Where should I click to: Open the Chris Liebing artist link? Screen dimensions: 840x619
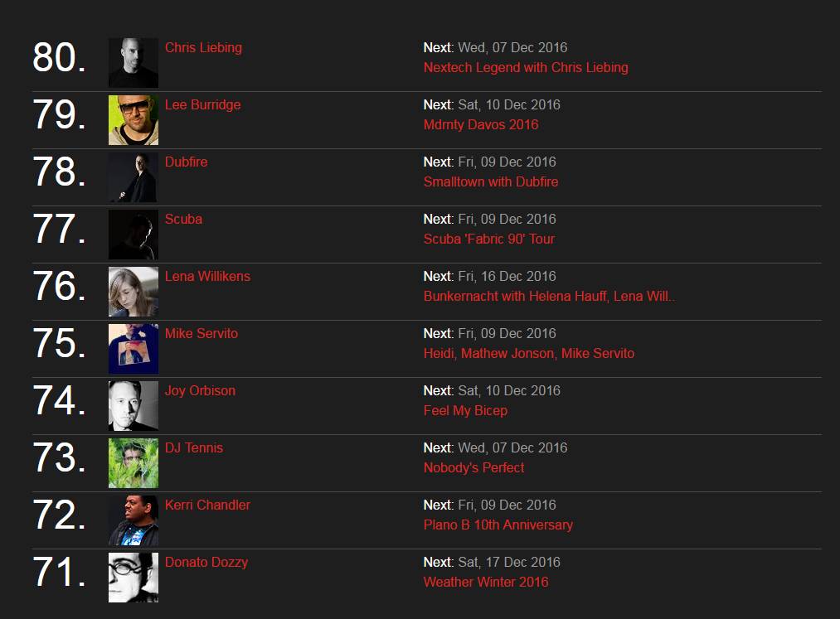203,48
